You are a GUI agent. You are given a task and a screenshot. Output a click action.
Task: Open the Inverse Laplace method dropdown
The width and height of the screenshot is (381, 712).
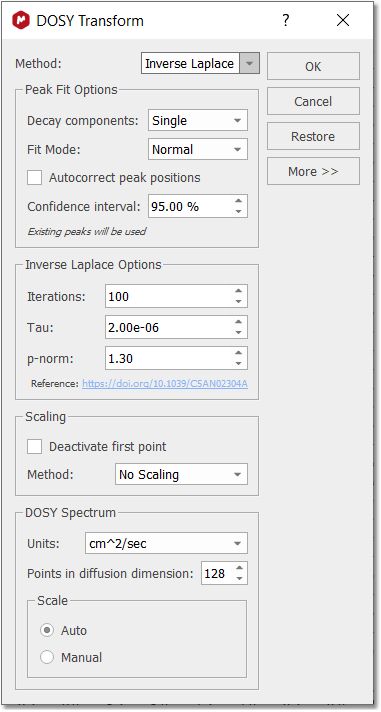(200, 64)
